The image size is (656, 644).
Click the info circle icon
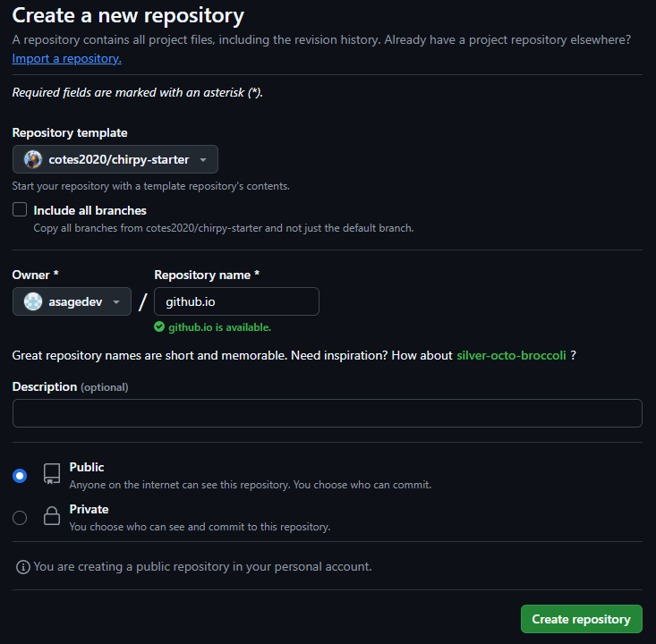(23, 567)
